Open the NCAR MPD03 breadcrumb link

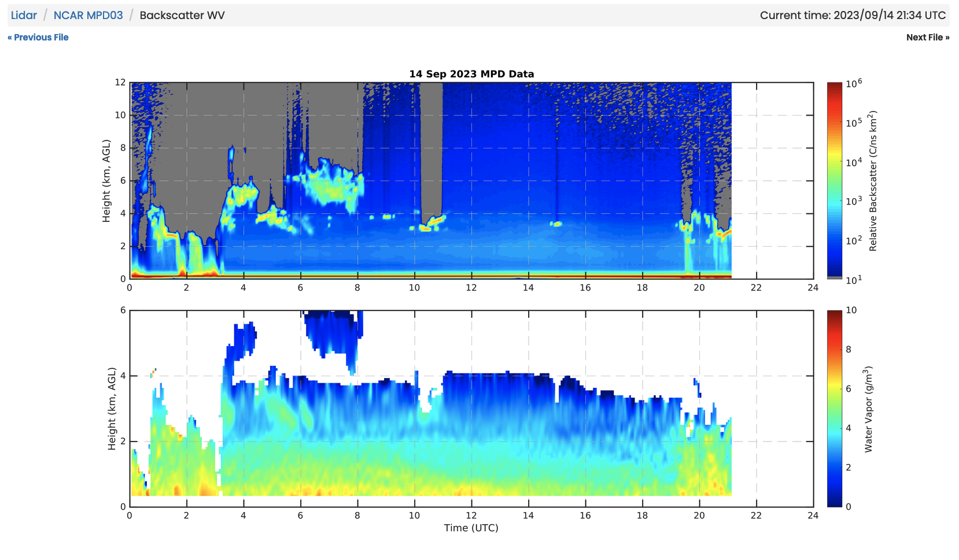[88, 16]
